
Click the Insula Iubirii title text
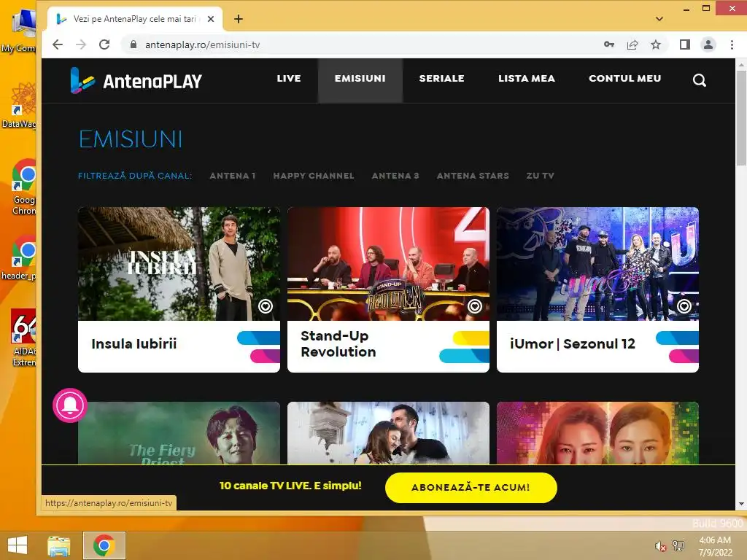pyautogui.click(x=134, y=344)
